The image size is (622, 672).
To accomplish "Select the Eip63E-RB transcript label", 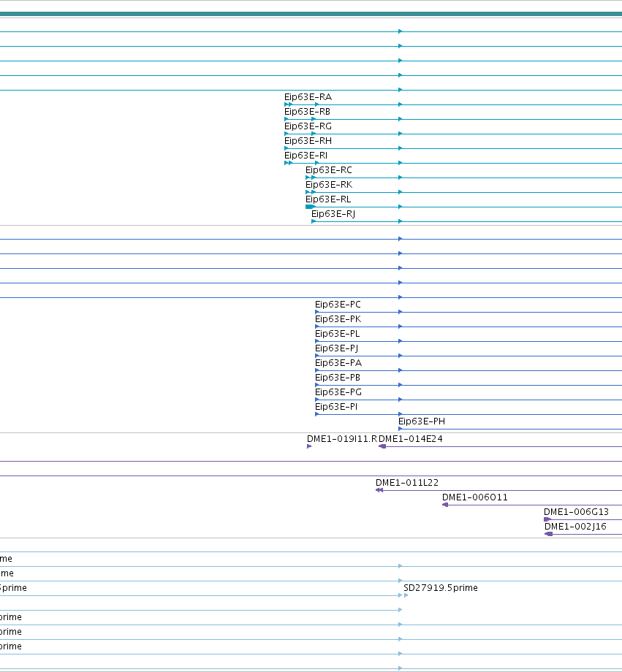I will 307,112.
